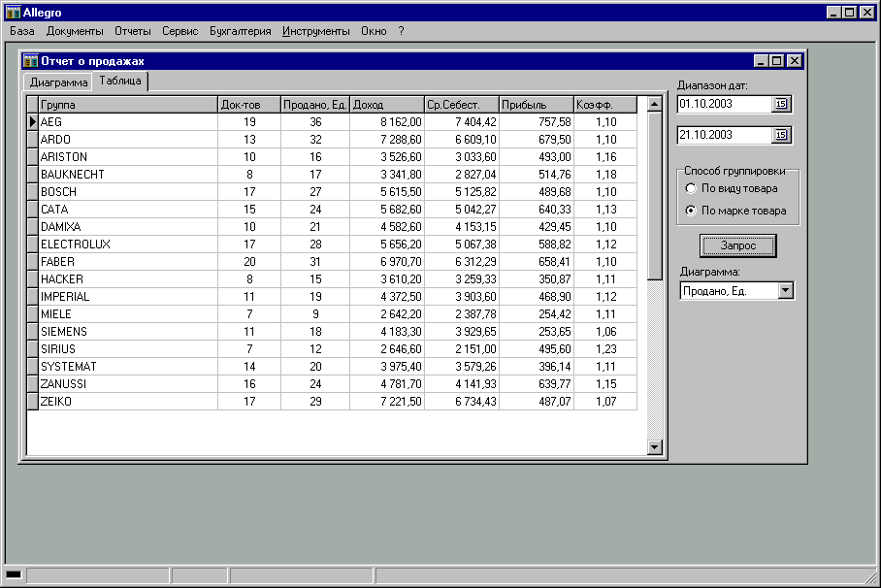The image size is (881, 588).
Task: Click the start date field 01.10.2003
Action: click(x=726, y=104)
